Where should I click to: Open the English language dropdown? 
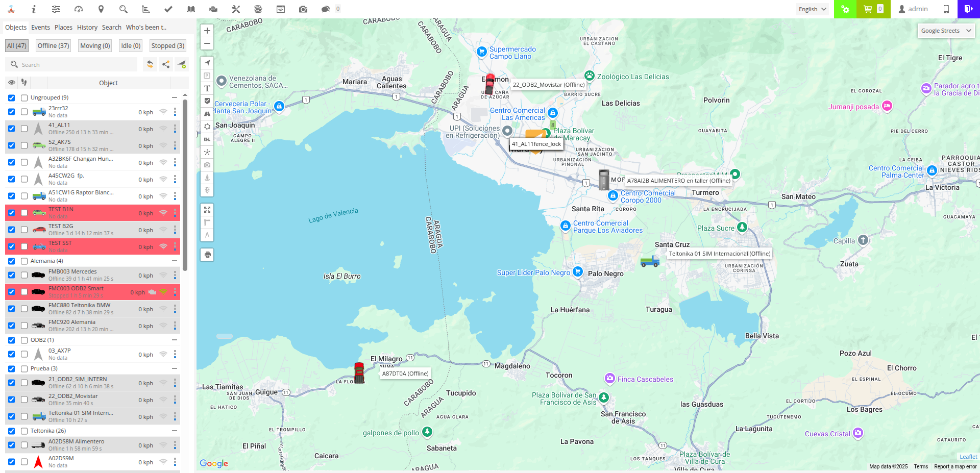coord(812,9)
